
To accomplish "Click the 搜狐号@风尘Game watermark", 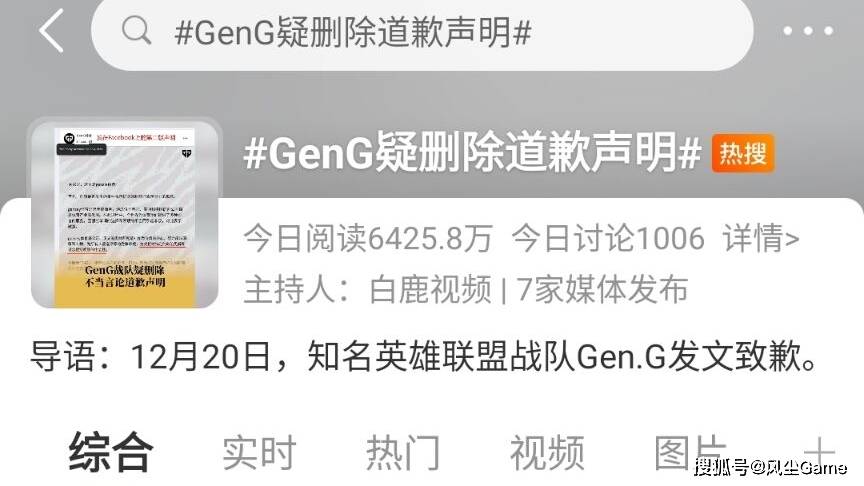I will (x=770, y=467).
